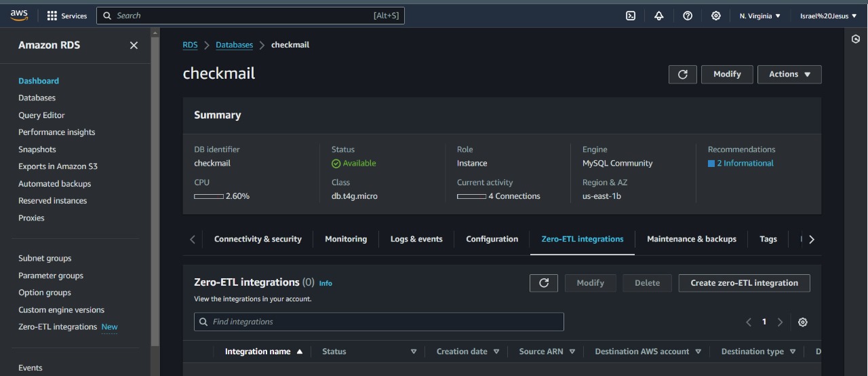Open the right side panel icon
868x376 pixels.
click(856, 39)
